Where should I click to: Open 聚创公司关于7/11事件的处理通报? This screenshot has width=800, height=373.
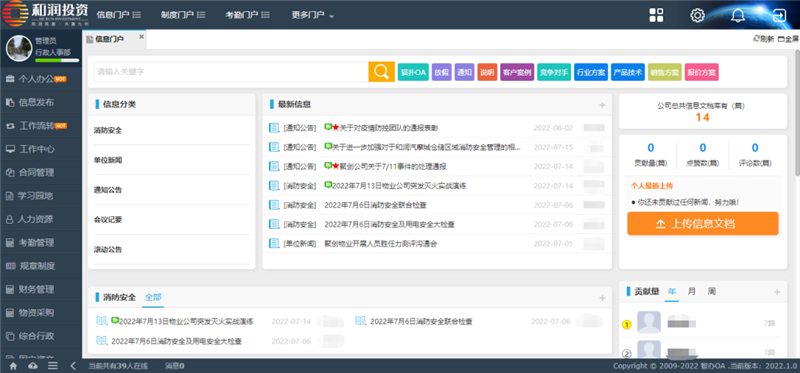[x=393, y=166]
